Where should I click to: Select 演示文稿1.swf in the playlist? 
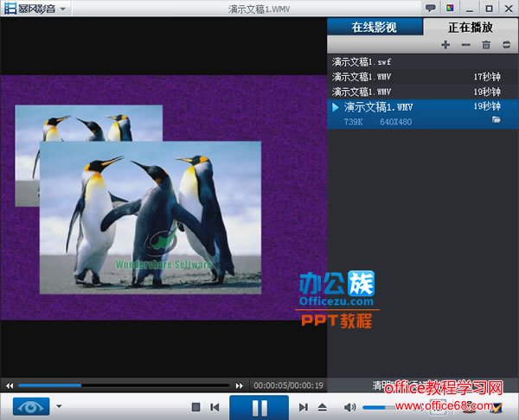click(423, 62)
